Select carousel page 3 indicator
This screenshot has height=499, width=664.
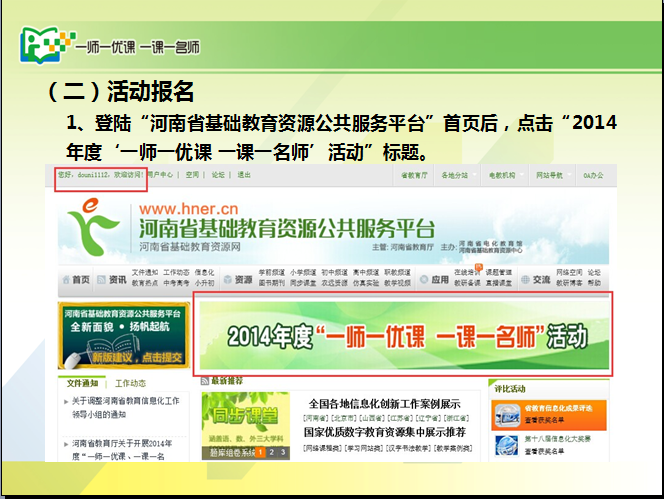[x=283, y=452]
